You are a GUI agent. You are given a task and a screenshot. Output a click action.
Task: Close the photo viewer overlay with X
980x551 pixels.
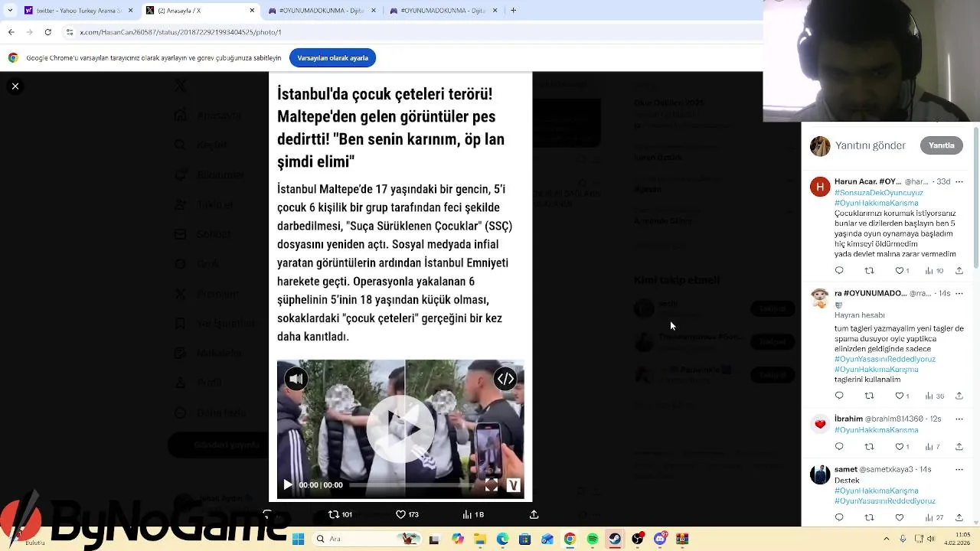pyautogui.click(x=15, y=86)
